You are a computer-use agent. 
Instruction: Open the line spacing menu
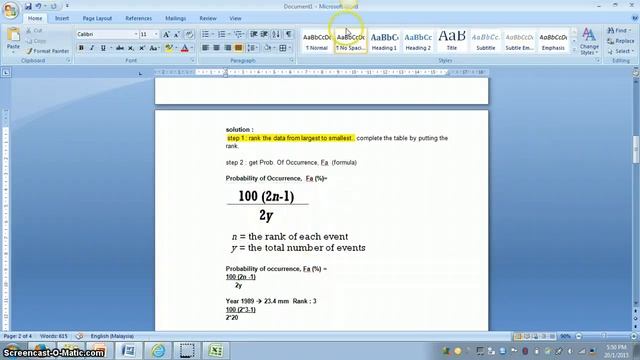(x=252, y=48)
